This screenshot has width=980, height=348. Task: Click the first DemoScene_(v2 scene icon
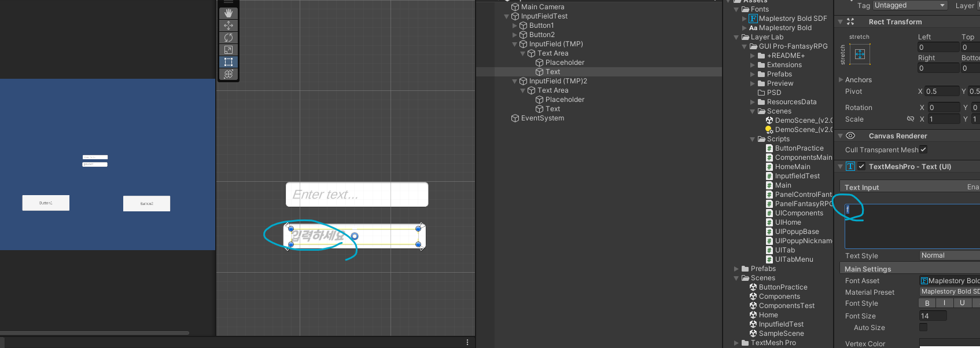769,120
